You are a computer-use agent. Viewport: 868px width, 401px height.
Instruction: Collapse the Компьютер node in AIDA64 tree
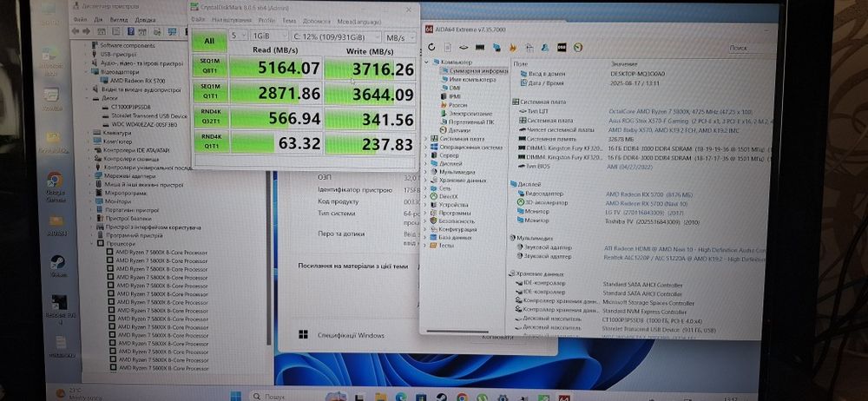pyautogui.click(x=427, y=62)
